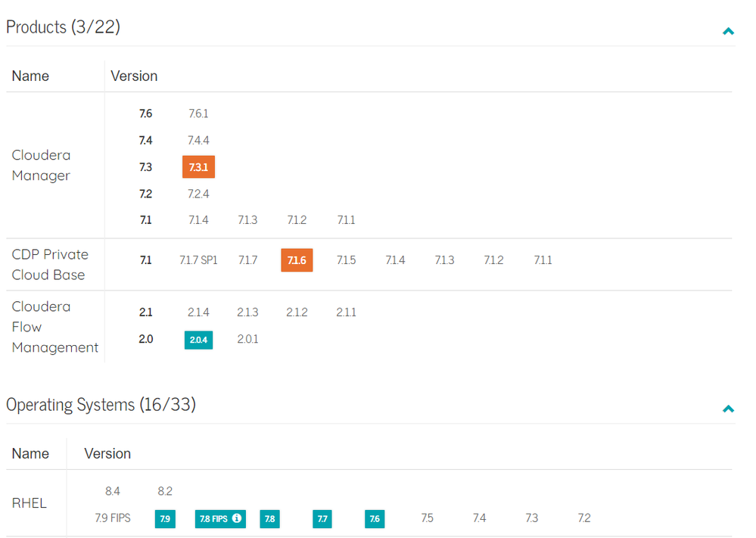Select Cloudera Flow Management 2.1.2
This screenshot has height=538, width=756.
(x=297, y=313)
